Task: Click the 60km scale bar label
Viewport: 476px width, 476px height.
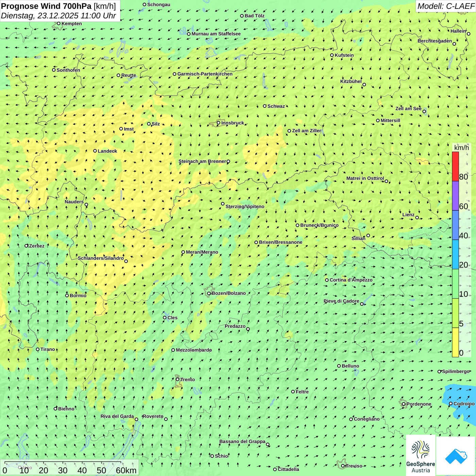Action: point(126,470)
